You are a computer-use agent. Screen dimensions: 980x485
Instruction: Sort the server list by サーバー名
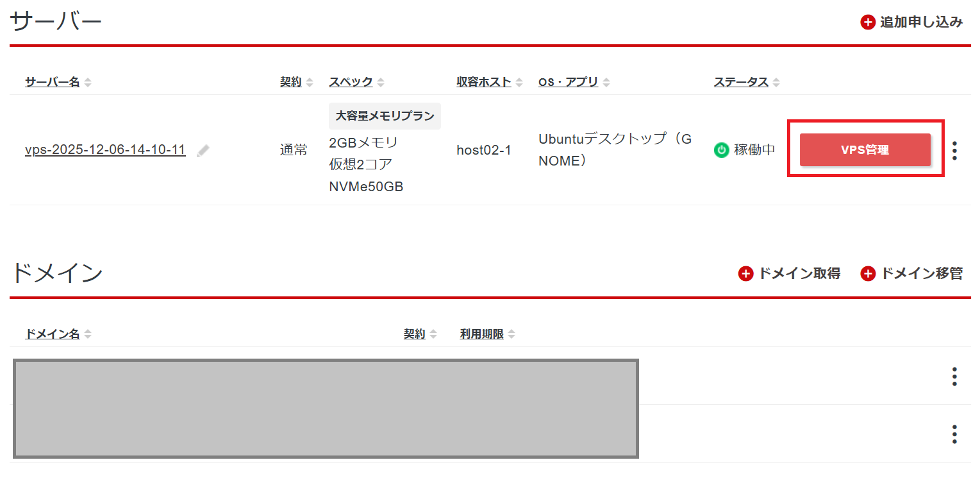pos(53,82)
